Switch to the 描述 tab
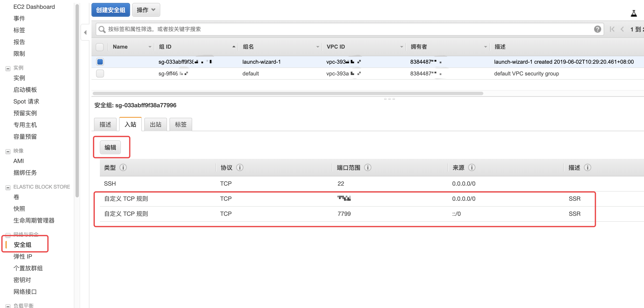The width and height of the screenshot is (644, 308). click(105, 124)
